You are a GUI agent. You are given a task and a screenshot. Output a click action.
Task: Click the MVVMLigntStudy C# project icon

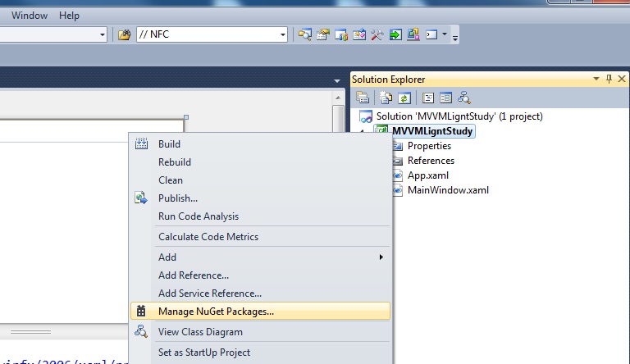point(381,130)
